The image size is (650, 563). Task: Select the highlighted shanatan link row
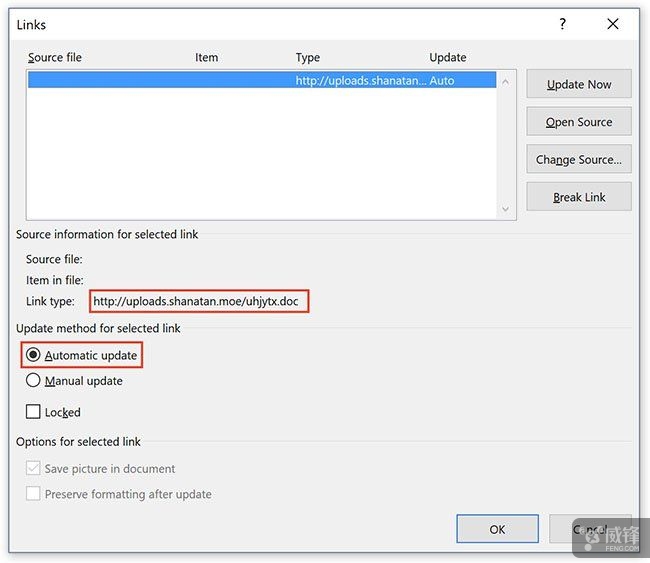tap(261, 80)
